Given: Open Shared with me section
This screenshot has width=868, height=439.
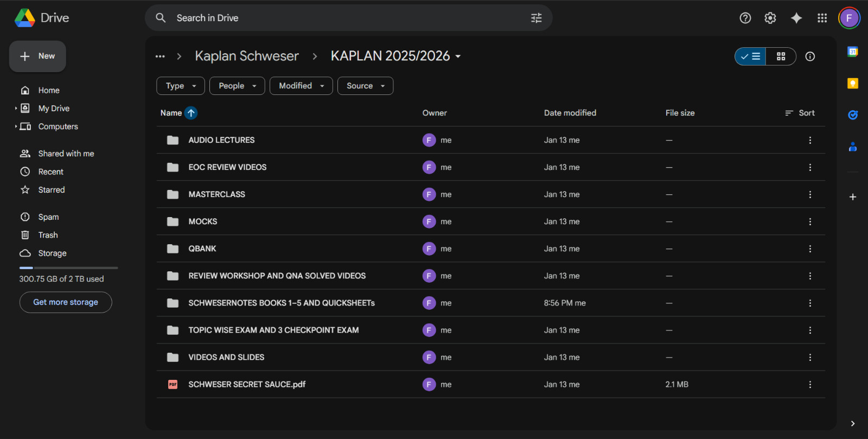Looking at the screenshot, I should 66,154.
